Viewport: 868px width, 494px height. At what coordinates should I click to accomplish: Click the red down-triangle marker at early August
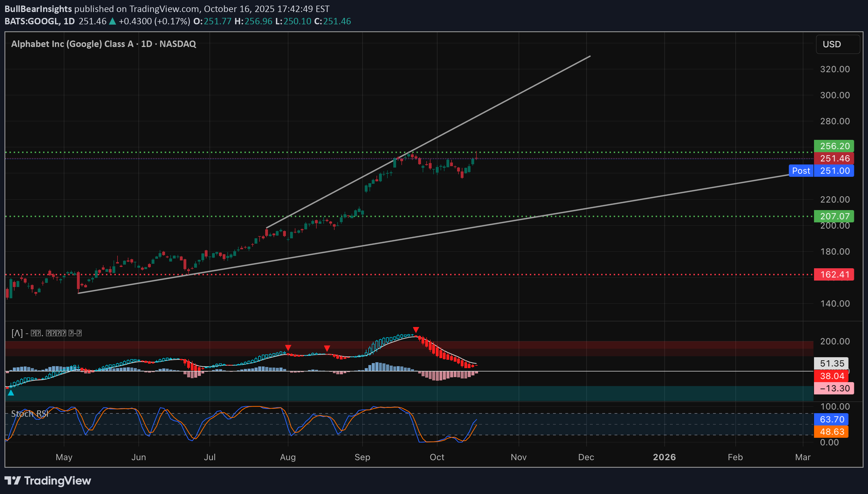288,348
